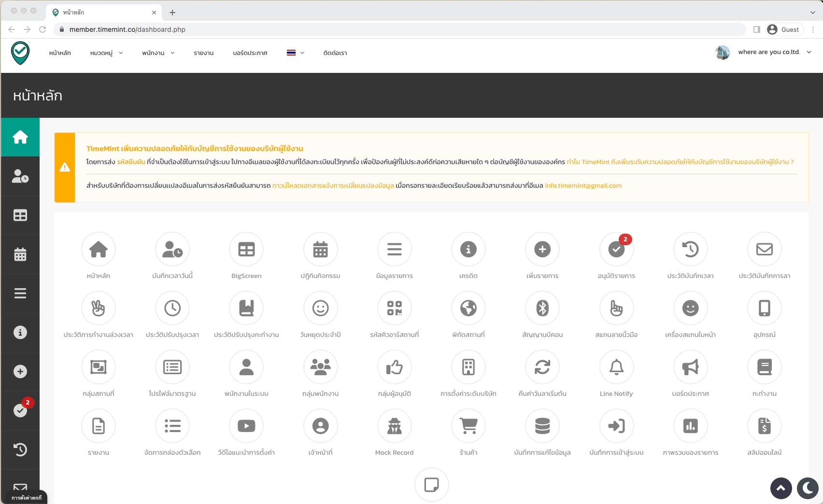Click the sidebar calendar icon

tap(20, 254)
